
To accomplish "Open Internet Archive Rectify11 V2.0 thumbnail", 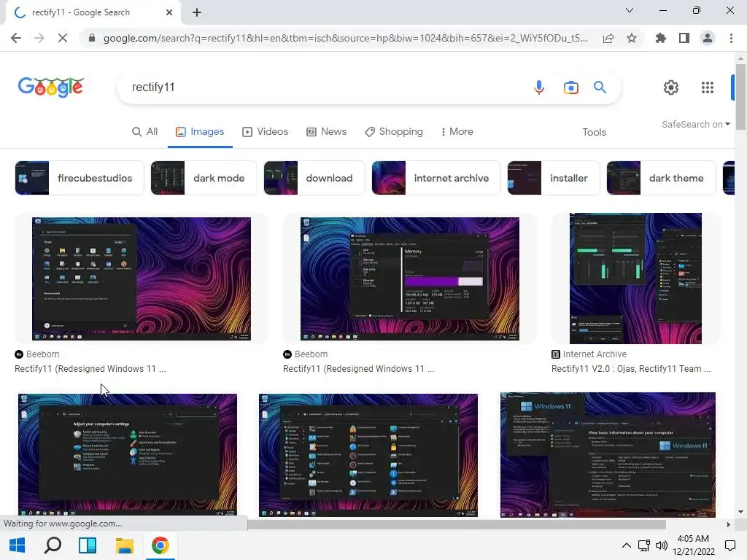I will (x=635, y=279).
